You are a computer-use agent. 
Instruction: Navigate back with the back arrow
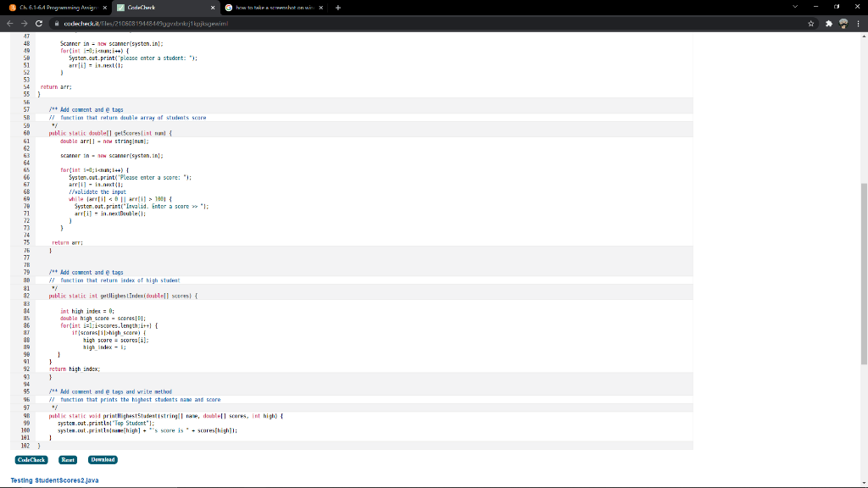pyautogui.click(x=8, y=24)
